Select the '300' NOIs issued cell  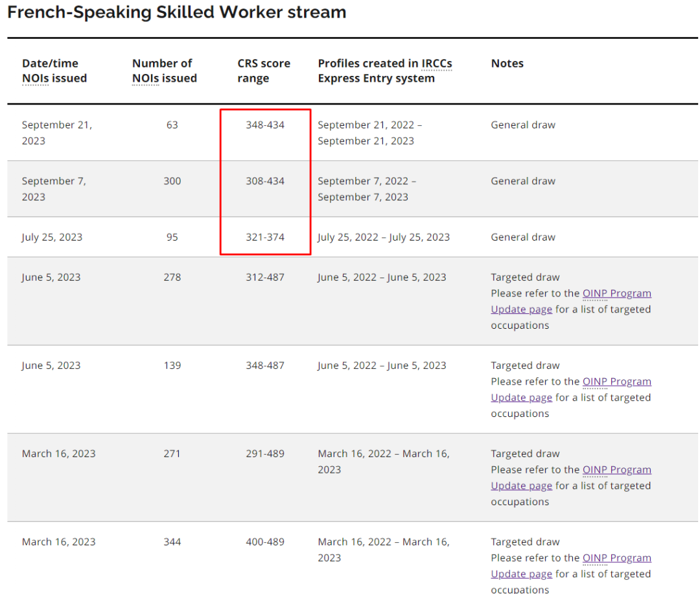click(172, 182)
